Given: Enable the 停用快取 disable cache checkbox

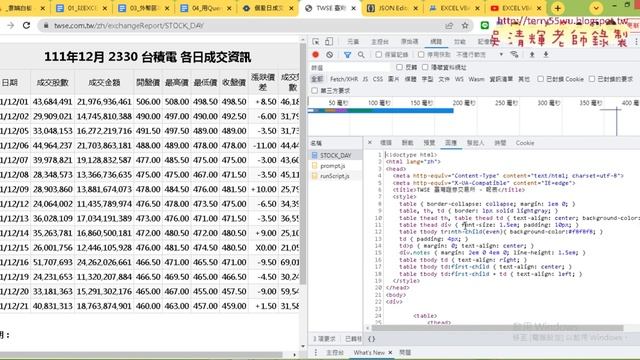Looking at the screenshot, I should (421, 54).
